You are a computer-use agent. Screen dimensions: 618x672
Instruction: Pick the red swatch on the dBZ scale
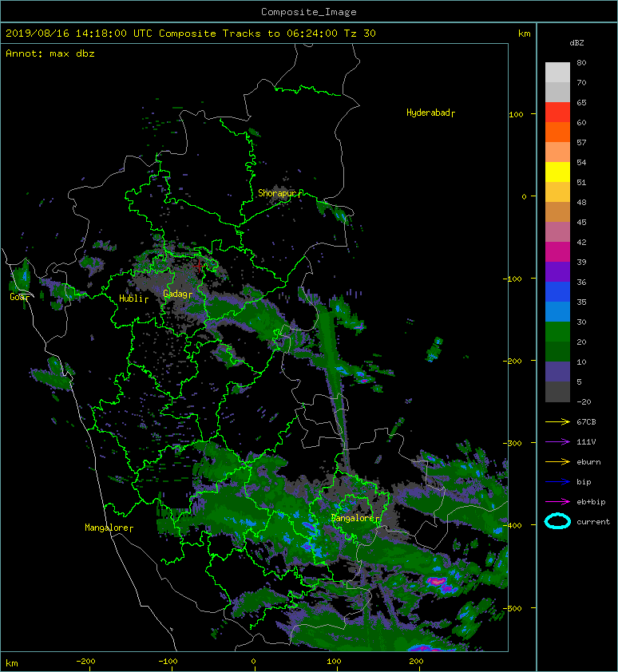(x=557, y=113)
